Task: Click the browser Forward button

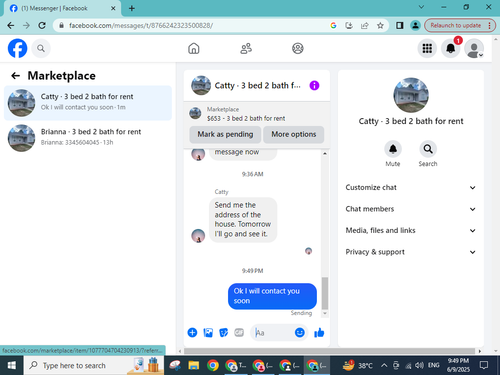Action: (26, 26)
